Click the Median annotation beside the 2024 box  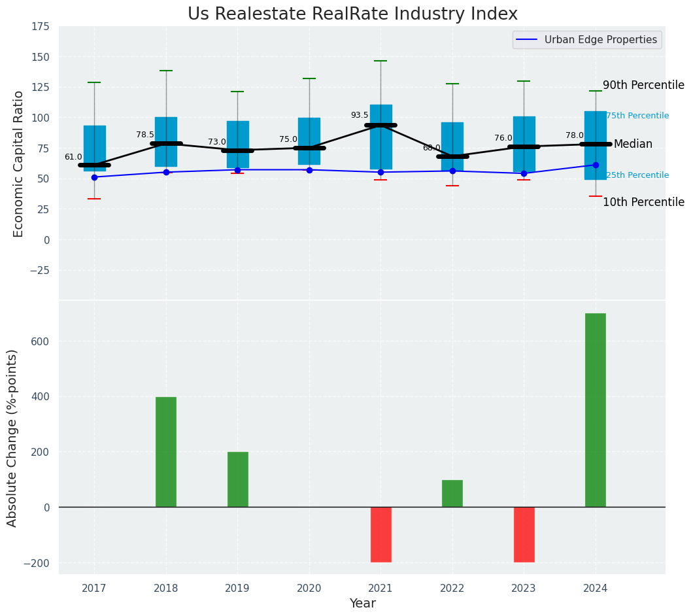(x=632, y=145)
